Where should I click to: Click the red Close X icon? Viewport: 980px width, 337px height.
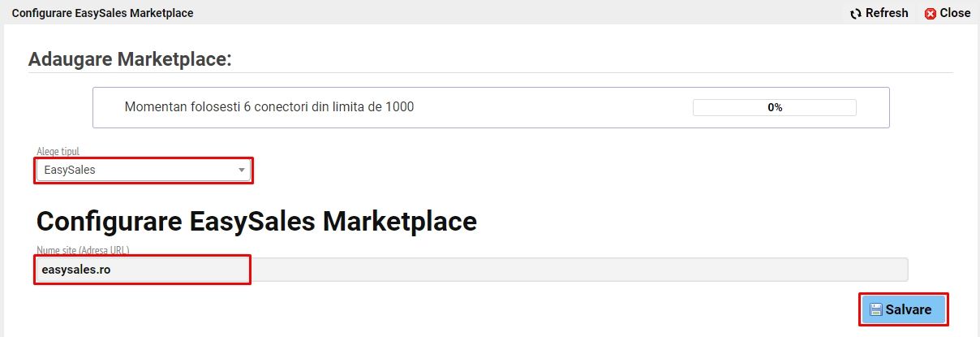(930, 13)
